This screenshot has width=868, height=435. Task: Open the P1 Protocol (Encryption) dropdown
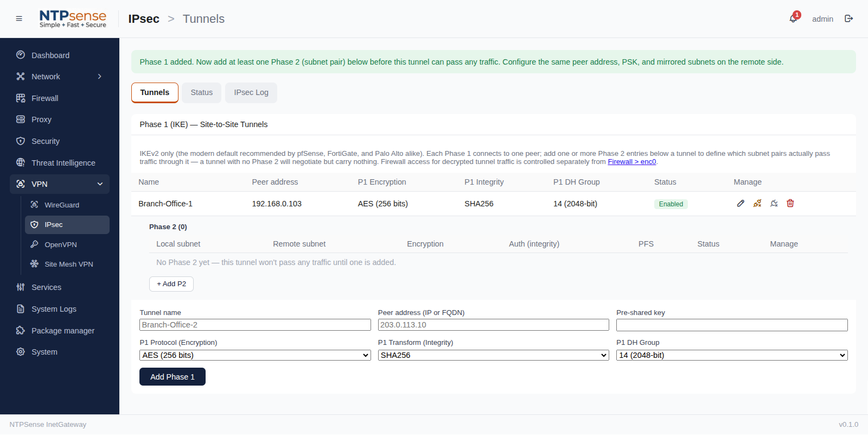(x=255, y=355)
